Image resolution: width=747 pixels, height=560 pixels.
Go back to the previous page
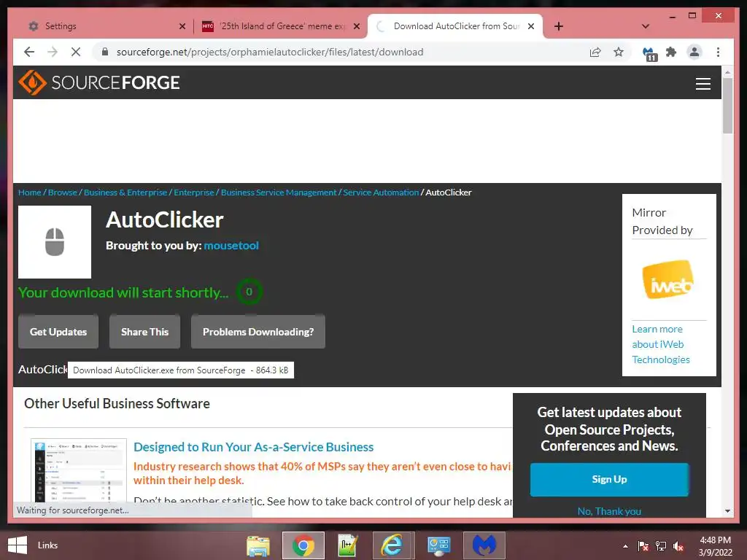coord(29,52)
